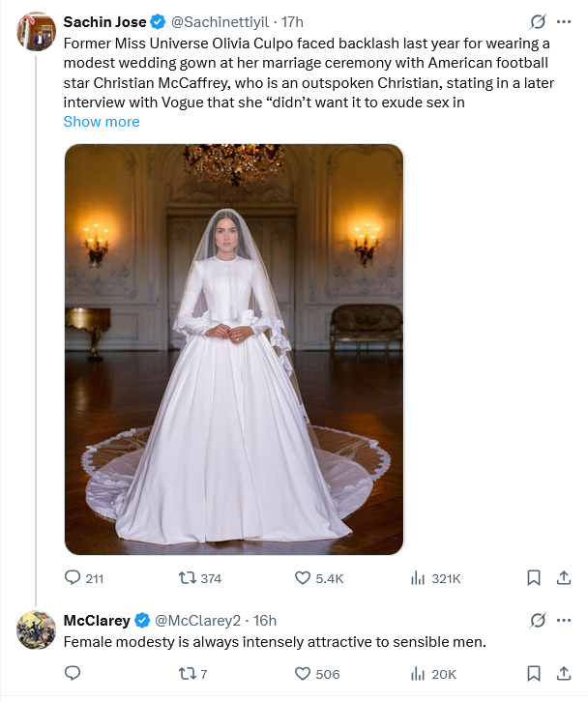Screen dimensions: 588x702
Task: Click McClarey's profile avatar
Action: pyautogui.click(x=36, y=629)
